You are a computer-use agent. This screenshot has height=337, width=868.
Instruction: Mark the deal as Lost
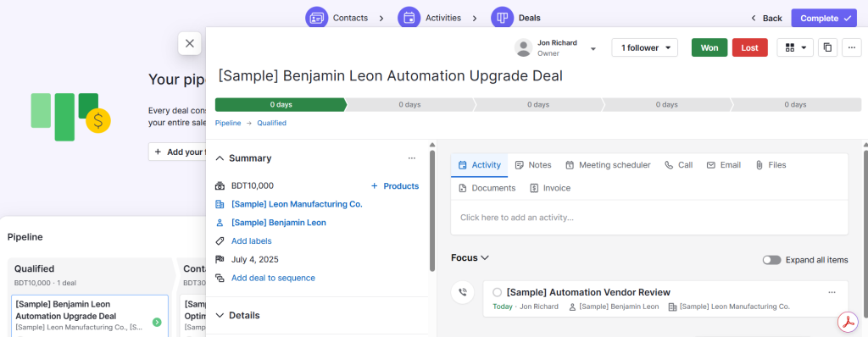pos(749,47)
